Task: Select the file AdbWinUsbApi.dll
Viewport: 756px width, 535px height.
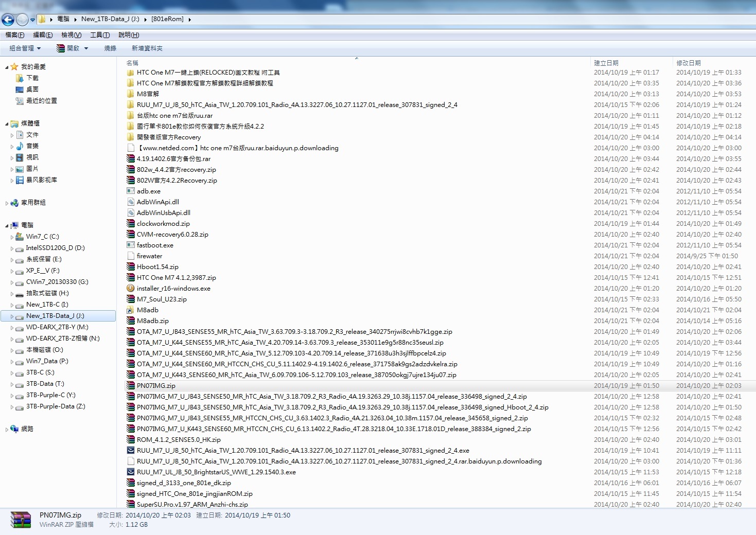Action: coord(163,212)
